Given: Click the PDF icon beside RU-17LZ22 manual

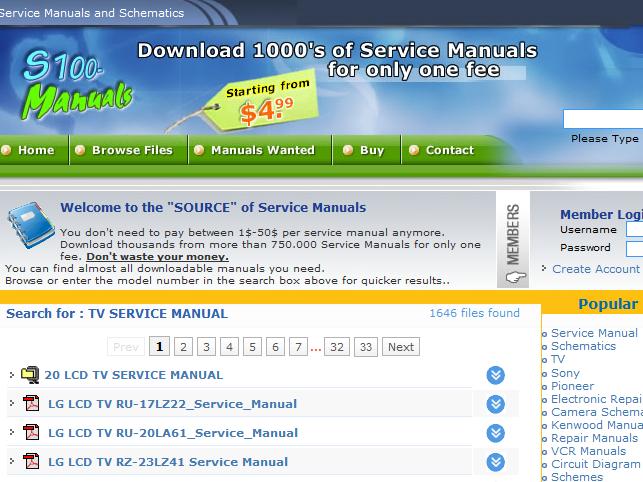Looking at the screenshot, I should pyautogui.click(x=31, y=404).
